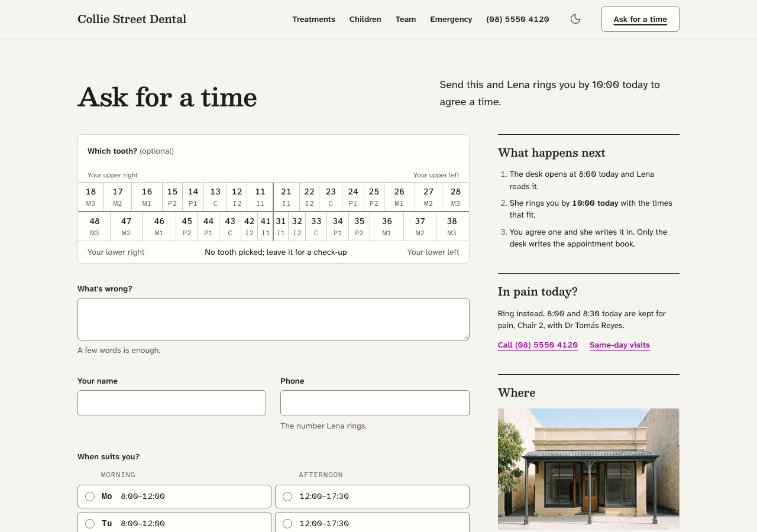Pick upper right tooth 17 M2
The height and width of the screenshot is (532, 757).
click(x=118, y=197)
